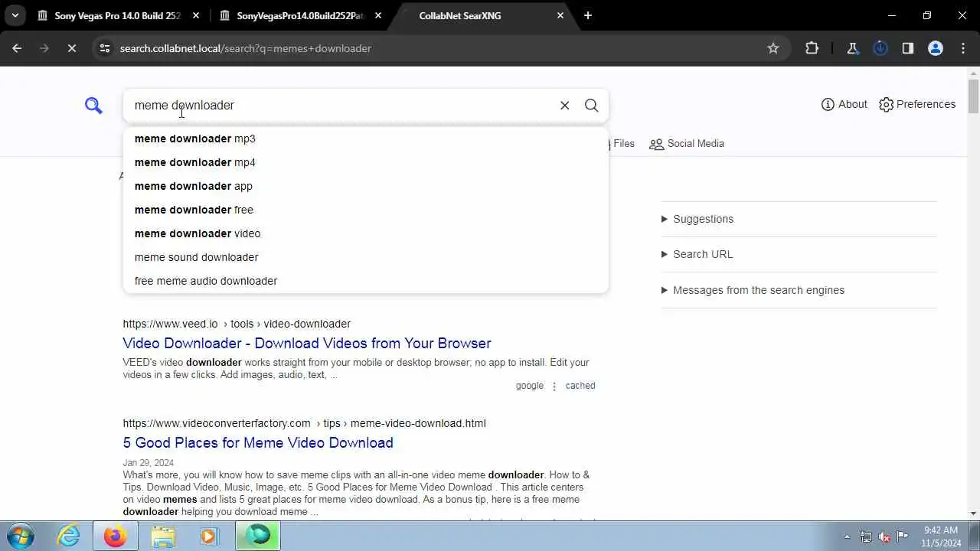Viewport: 980px width, 551px height.
Task: Open Windows Media Player taskbar icon
Action: tap(209, 536)
